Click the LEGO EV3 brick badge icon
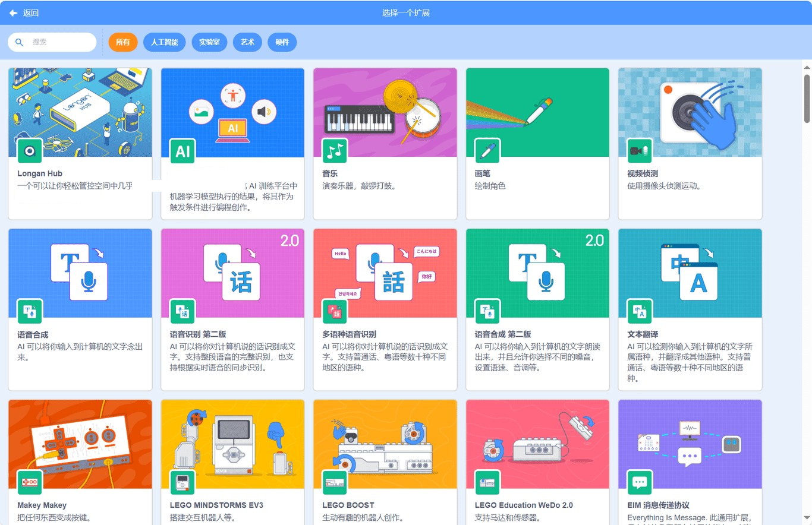 tap(182, 482)
